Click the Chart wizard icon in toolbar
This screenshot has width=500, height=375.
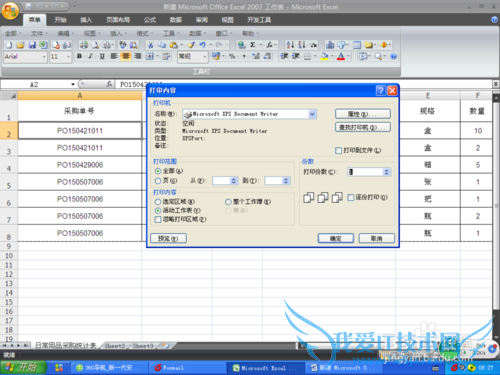330,45
